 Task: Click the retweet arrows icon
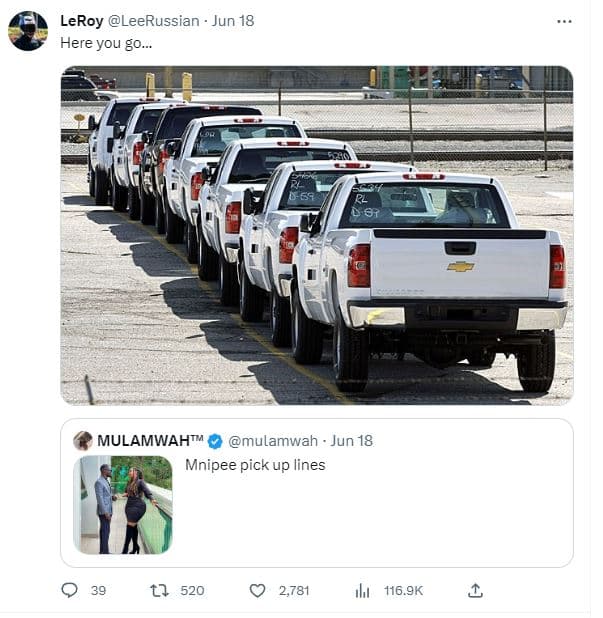pyautogui.click(x=158, y=590)
